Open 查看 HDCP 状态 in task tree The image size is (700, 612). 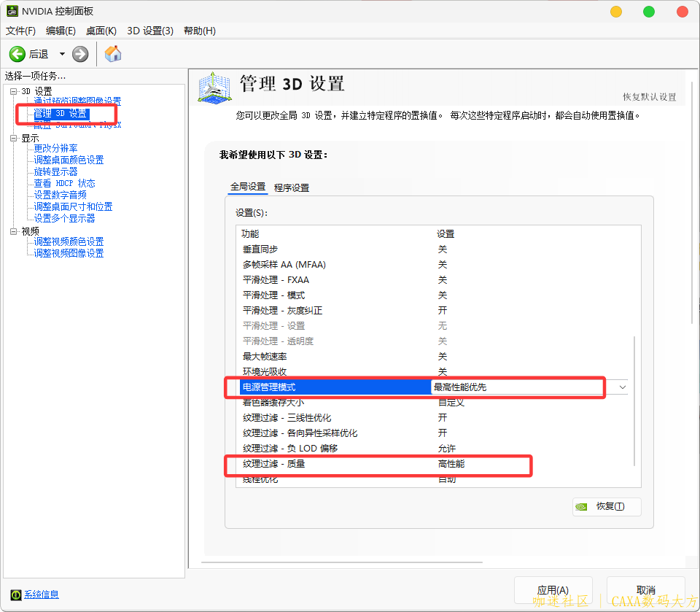(x=64, y=183)
